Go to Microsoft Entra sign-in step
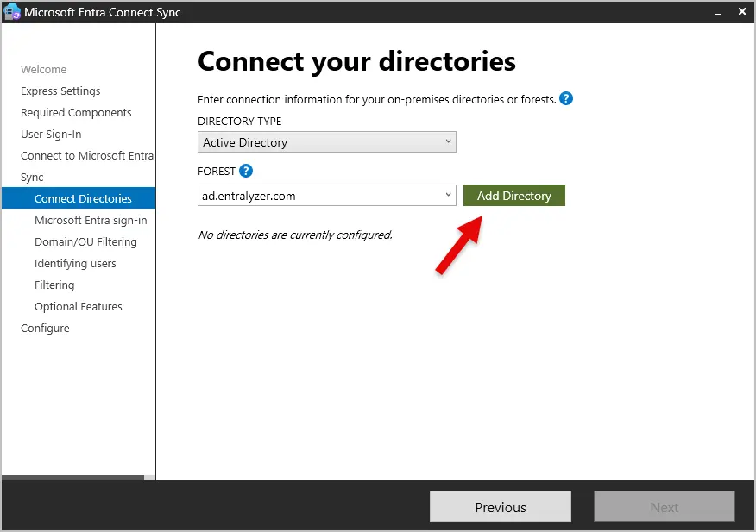 point(91,221)
